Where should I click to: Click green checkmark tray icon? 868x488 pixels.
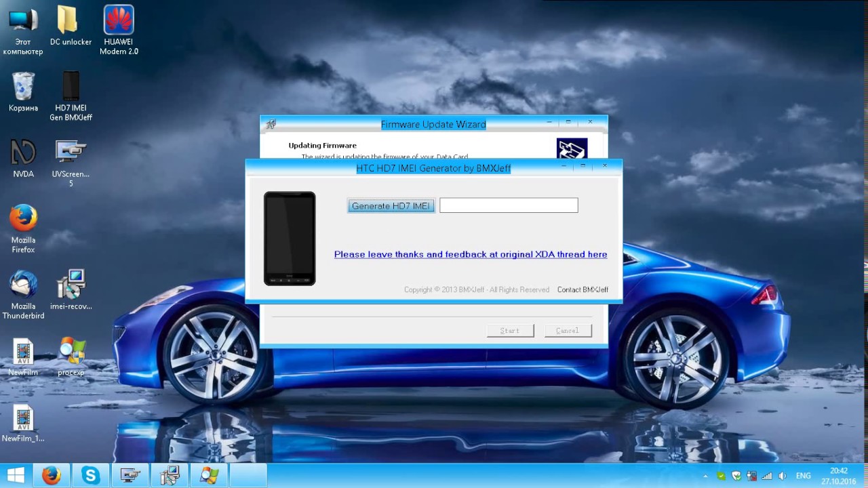[x=721, y=476]
